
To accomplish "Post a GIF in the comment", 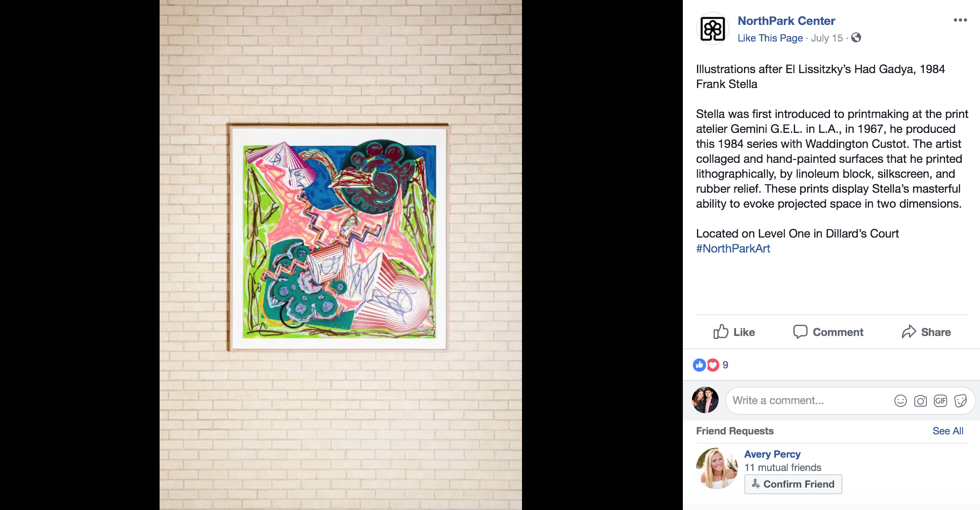I will click(941, 401).
